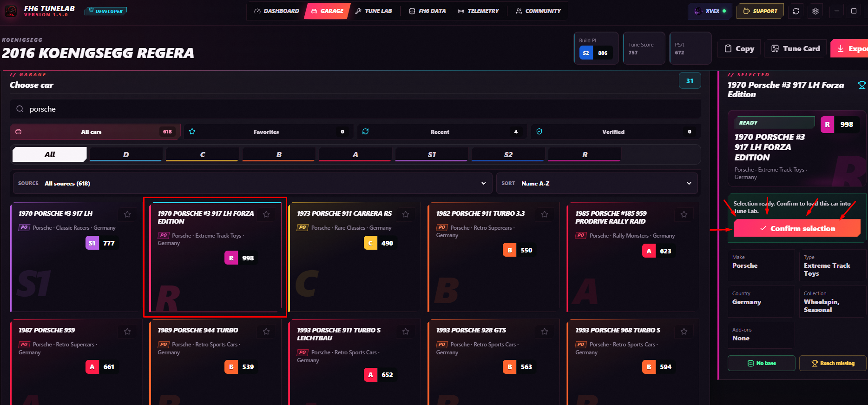The image size is (868, 405).
Task: Click the 31 counter badge
Action: (x=690, y=81)
